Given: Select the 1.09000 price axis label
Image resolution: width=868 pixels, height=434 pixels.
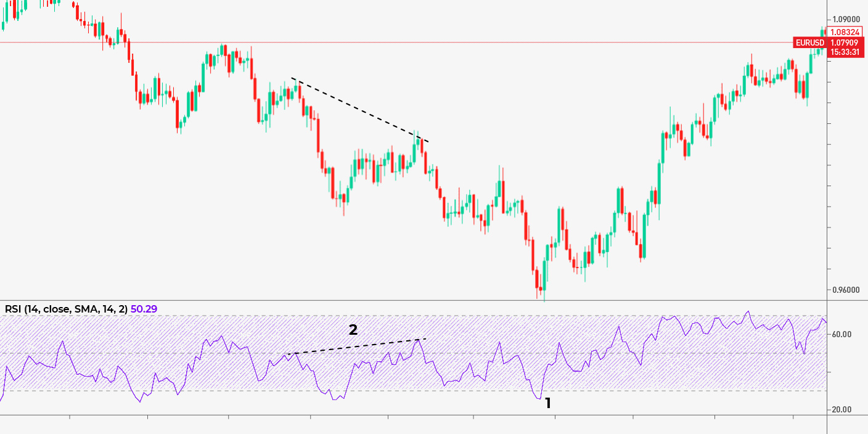Looking at the screenshot, I should (x=847, y=20).
